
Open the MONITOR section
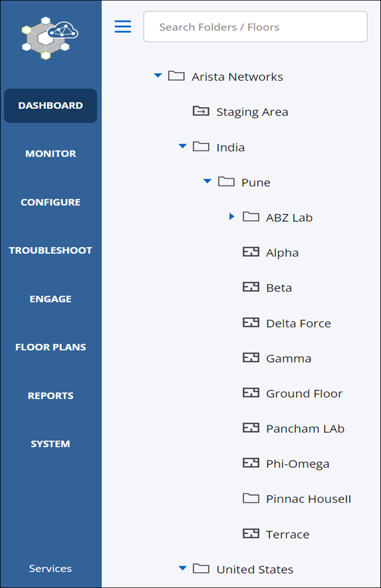pyautogui.click(x=50, y=153)
